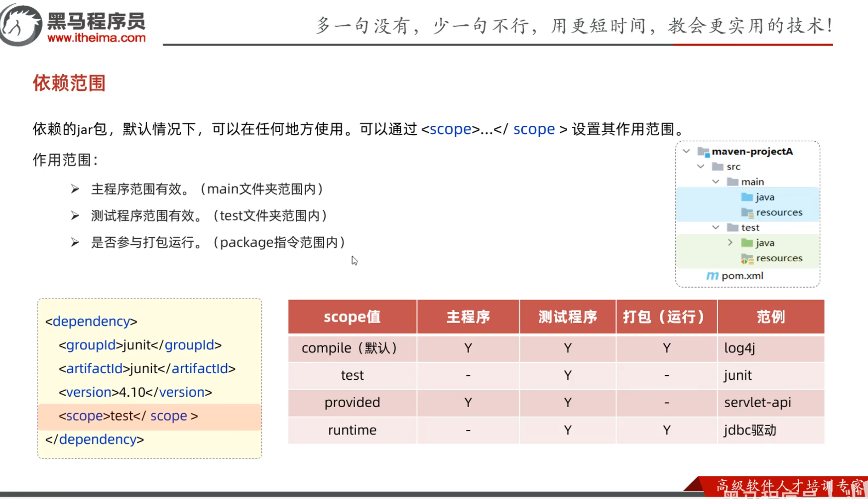
Task: Click the 黑马程序员 brand name
Action: click(x=96, y=21)
